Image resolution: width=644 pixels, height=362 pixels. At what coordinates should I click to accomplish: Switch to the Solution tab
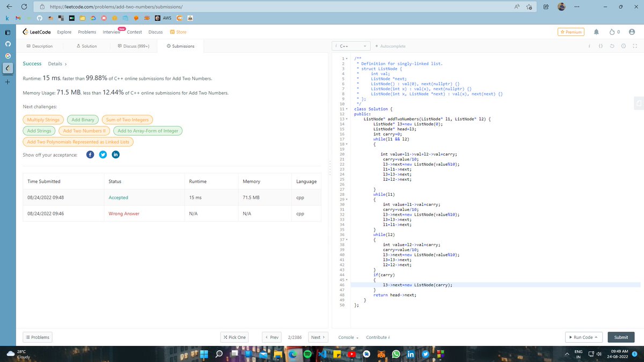86,46
